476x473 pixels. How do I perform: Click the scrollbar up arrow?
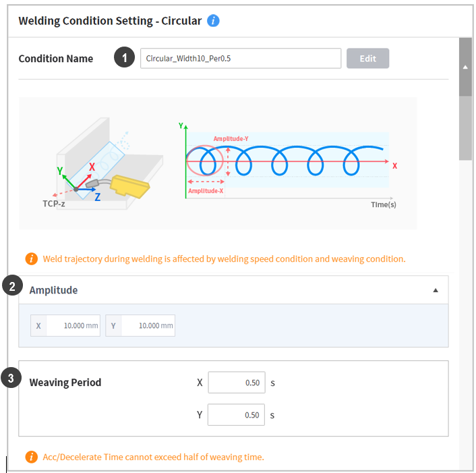465,67
